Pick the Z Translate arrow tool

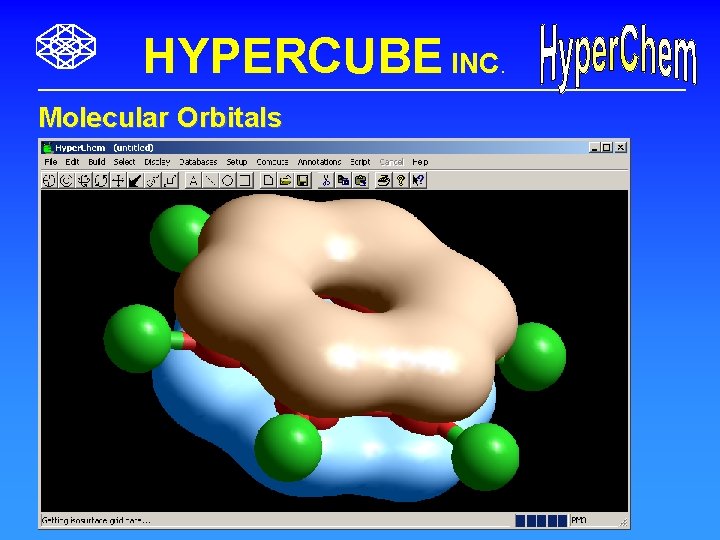click(x=135, y=180)
